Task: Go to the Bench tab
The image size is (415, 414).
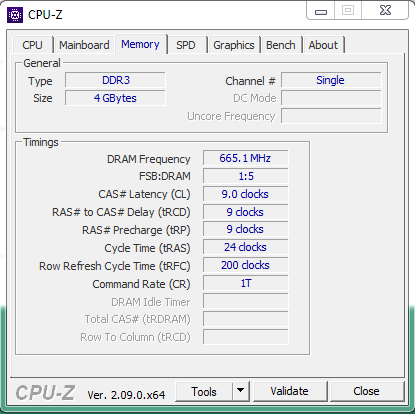Action: click(281, 45)
